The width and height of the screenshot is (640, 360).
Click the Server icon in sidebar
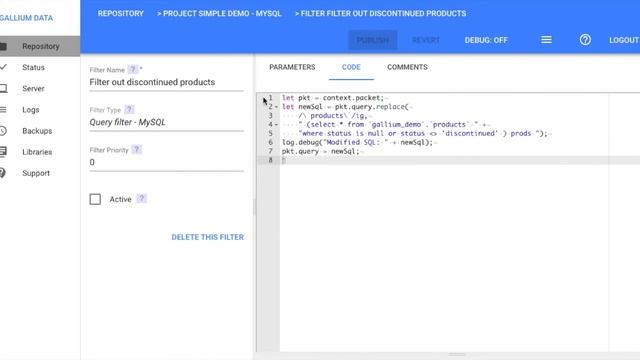3,88
